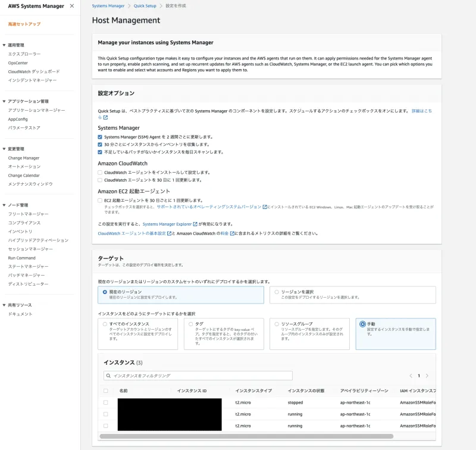Click Quick Setup breadcrumb link

point(145,5)
